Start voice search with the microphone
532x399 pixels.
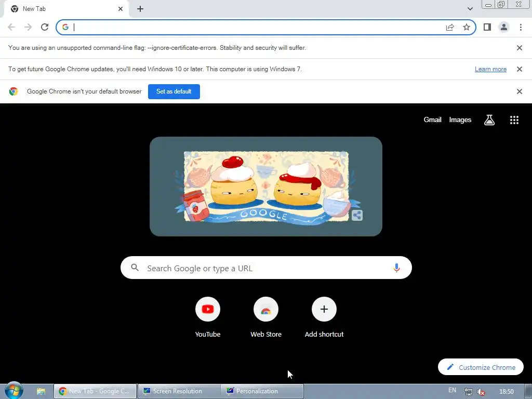point(396,268)
